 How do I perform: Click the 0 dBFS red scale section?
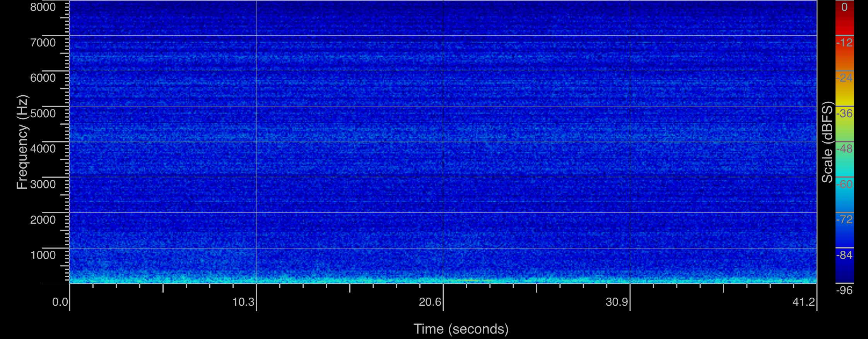click(844, 18)
